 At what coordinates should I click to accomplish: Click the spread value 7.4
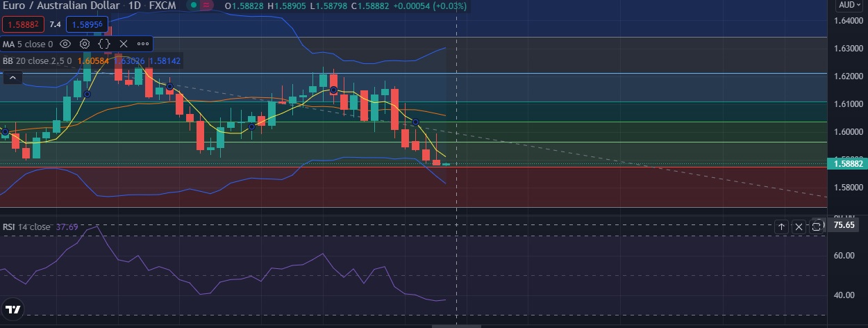[x=56, y=24]
